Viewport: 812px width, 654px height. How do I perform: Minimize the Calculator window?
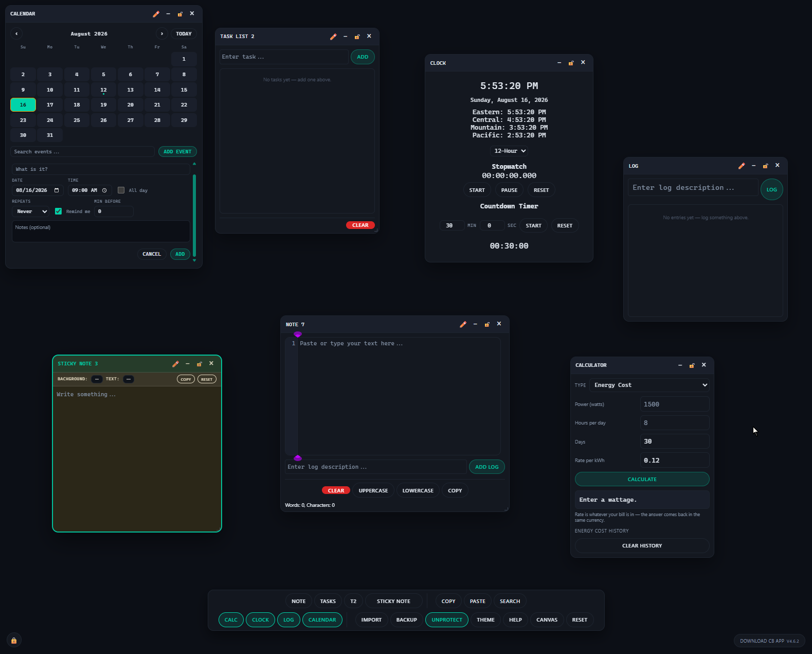click(x=680, y=365)
